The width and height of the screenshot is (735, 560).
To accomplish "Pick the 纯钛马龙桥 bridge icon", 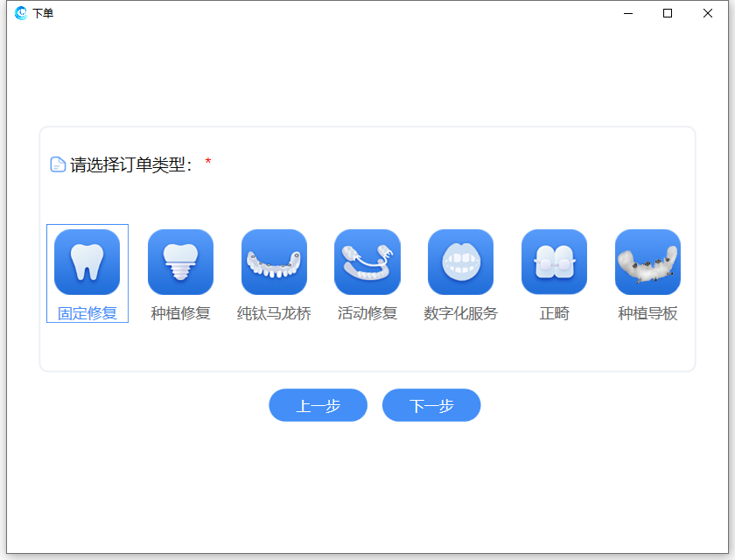I will point(274,262).
